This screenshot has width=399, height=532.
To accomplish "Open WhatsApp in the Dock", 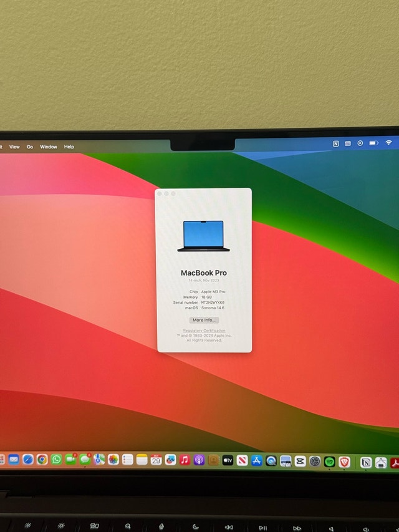I will pyautogui.click(x=56, y=460).
